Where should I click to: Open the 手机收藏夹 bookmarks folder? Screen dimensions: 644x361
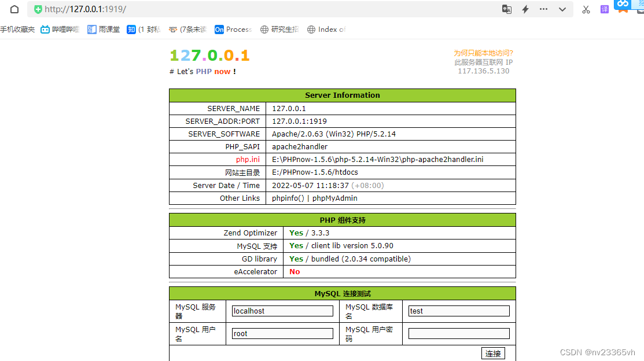coord(18,29)
